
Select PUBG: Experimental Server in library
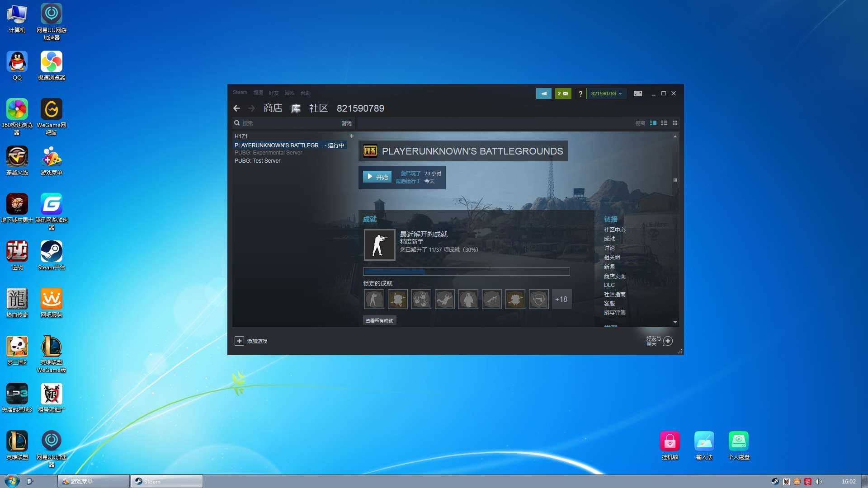tap(268, 153)
